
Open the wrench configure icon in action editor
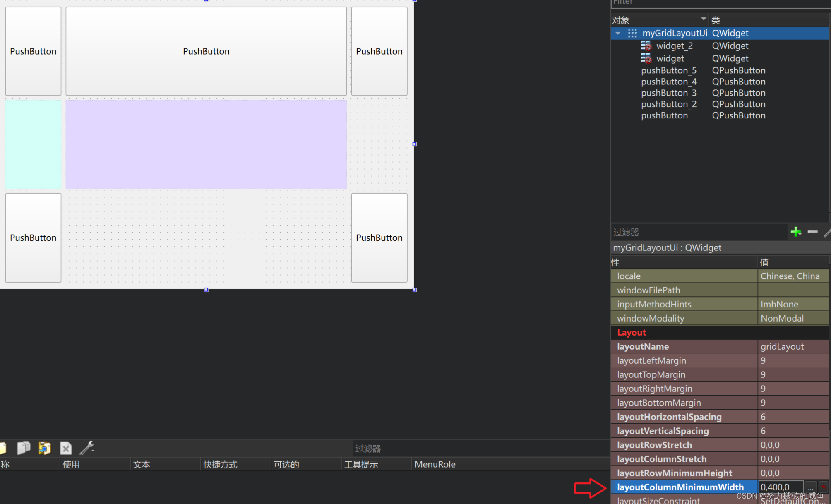coord(87,448)
